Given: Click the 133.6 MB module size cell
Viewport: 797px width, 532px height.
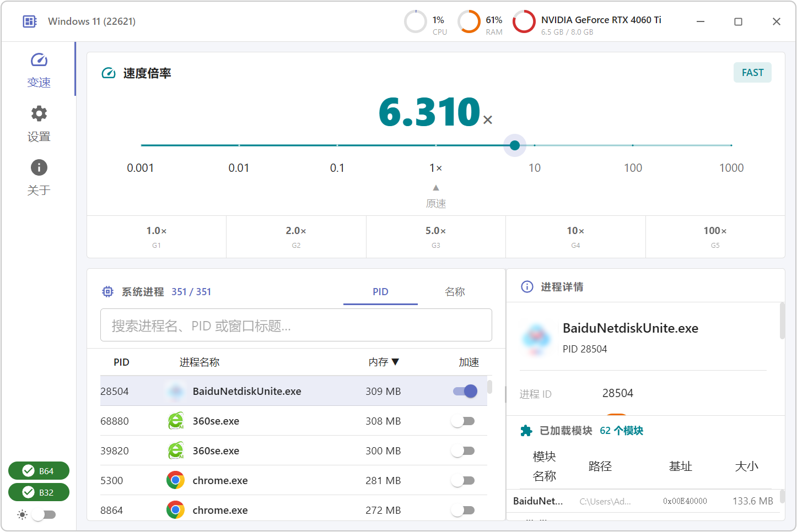Looking at the screenshot, I should point(753,501).
